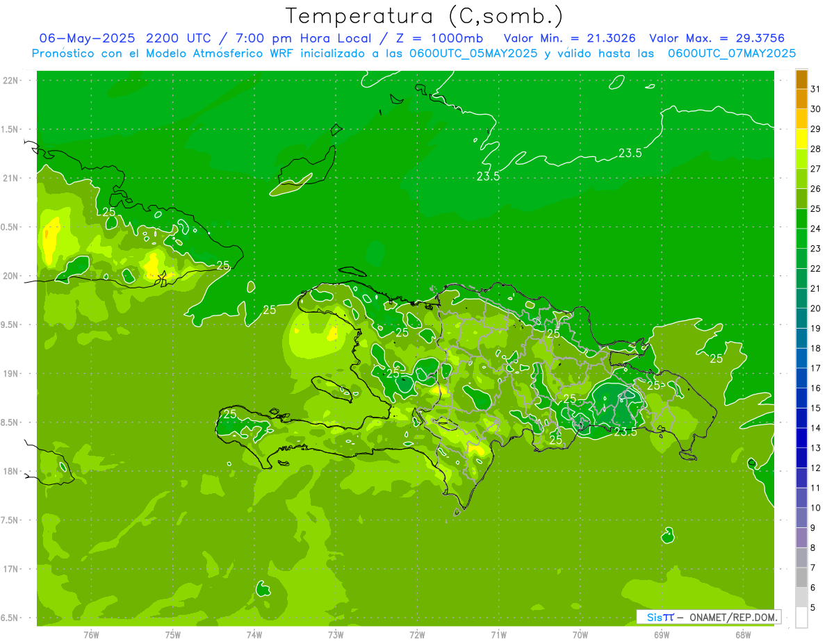
Task: Click the longitude label '73W'
Action: 336,634
